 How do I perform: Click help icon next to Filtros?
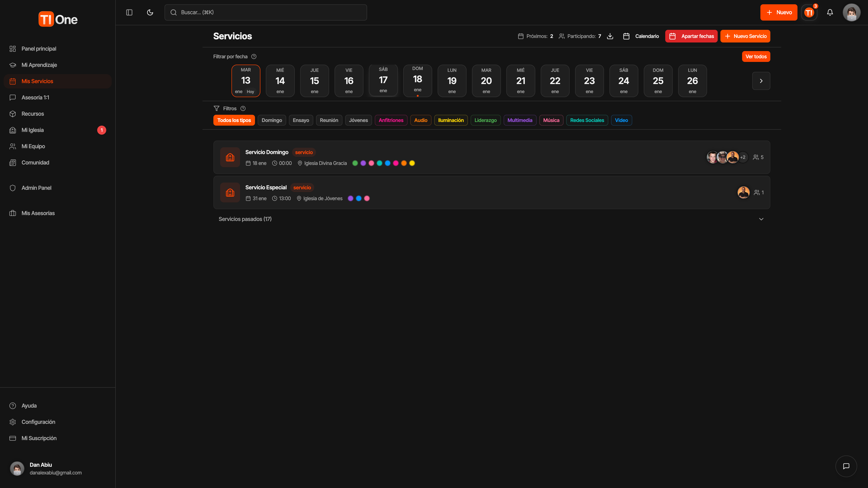point(243,108)
